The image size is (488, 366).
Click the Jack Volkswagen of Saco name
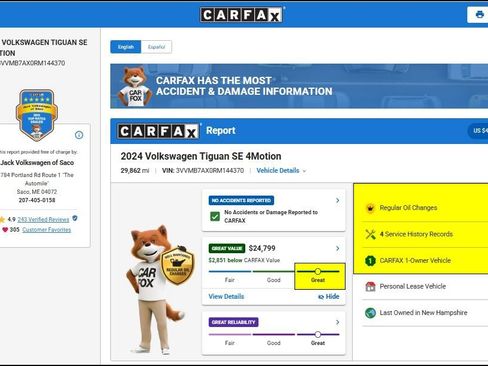tap(37, 163)
